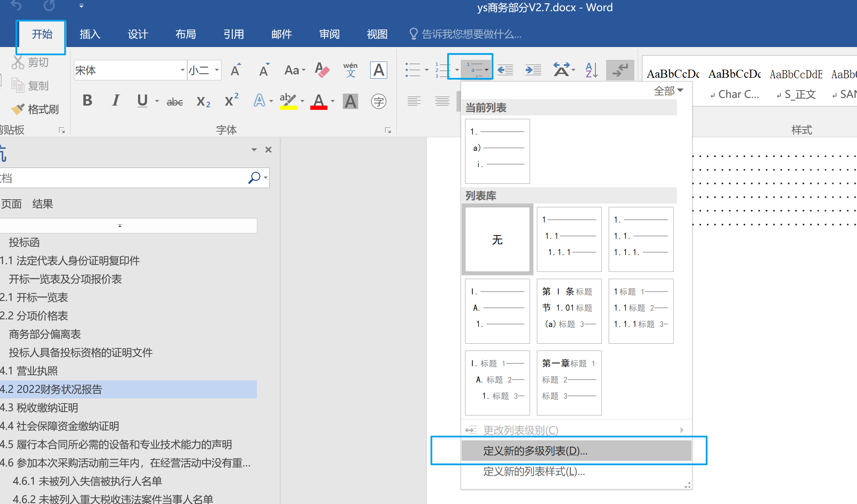The height and width of the screenshot is (504, 857).
Task: Apply character border icon
Action: click(379, 70)
